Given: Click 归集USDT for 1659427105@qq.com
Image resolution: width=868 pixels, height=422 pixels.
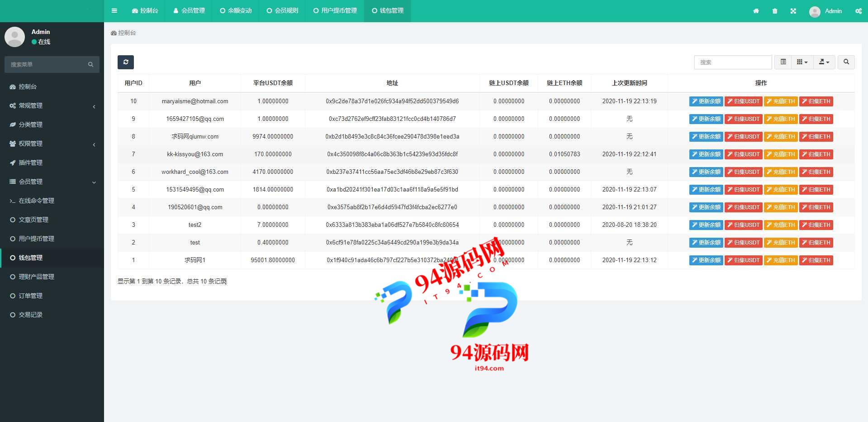Looking at the screenshot, I should point(744,119).
